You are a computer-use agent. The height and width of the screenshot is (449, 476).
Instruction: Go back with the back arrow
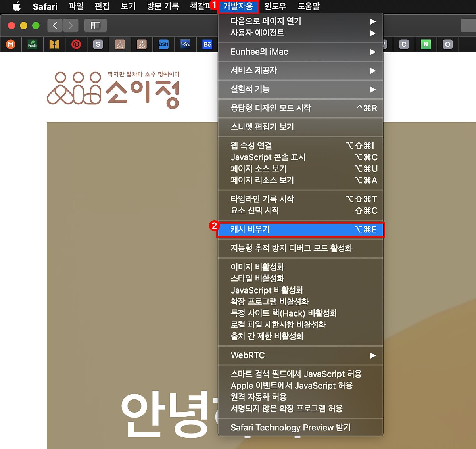55,25
